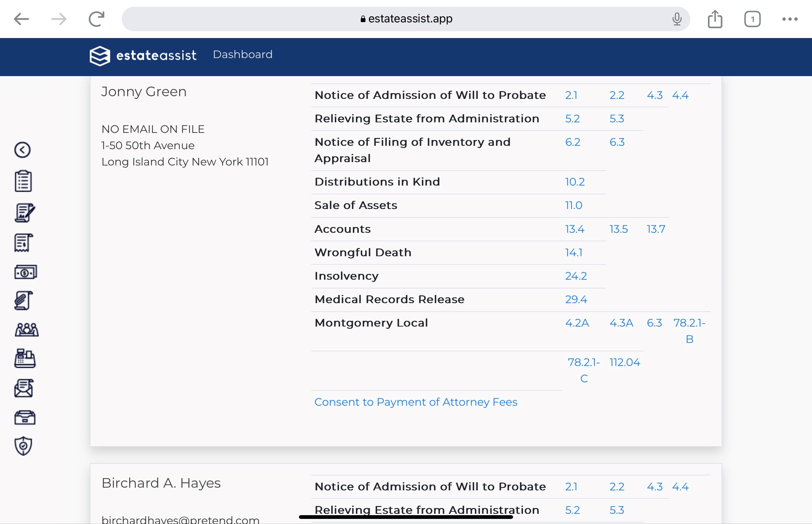Open form 11.0 Sale of Assets

coord(574,206)
